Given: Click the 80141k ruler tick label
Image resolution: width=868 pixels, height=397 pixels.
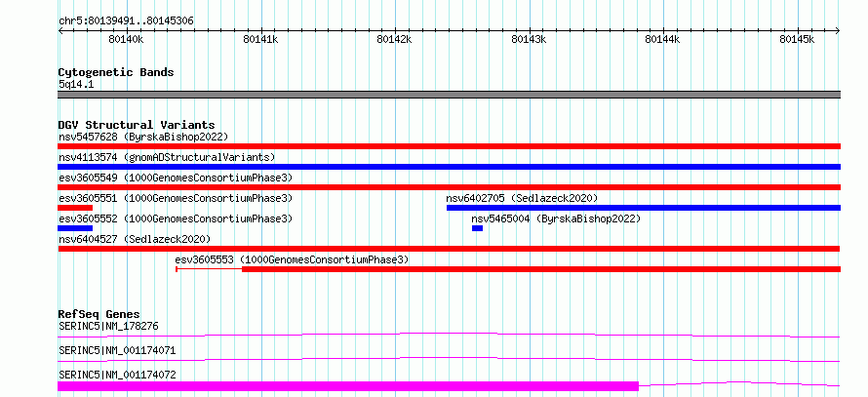Looking at the screenshot, I should 260,39.
